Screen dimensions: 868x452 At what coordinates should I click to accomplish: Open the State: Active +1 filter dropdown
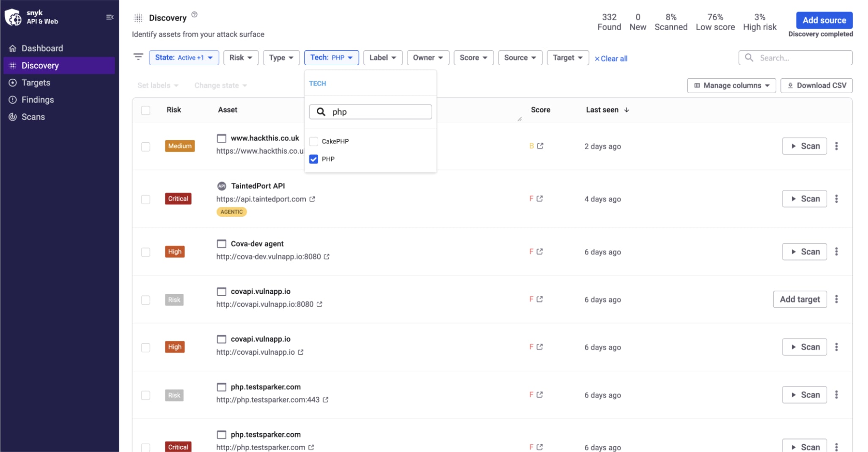pos(184,58)
